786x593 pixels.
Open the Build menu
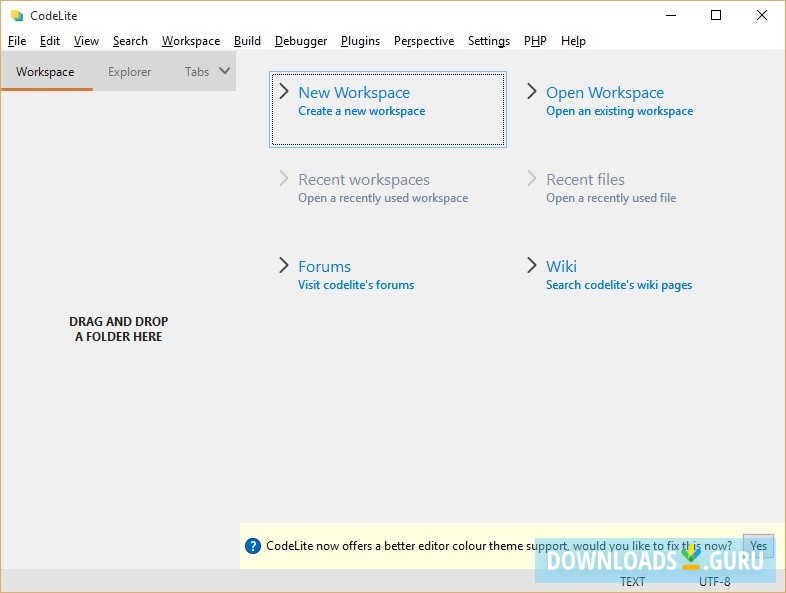click(x=247, y=41)
